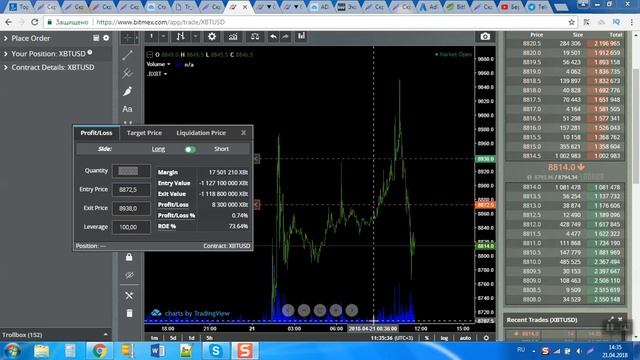Viewport: 640px width, 360px height.
Task: Click the Entry Price input field
Action: (131, 189)
